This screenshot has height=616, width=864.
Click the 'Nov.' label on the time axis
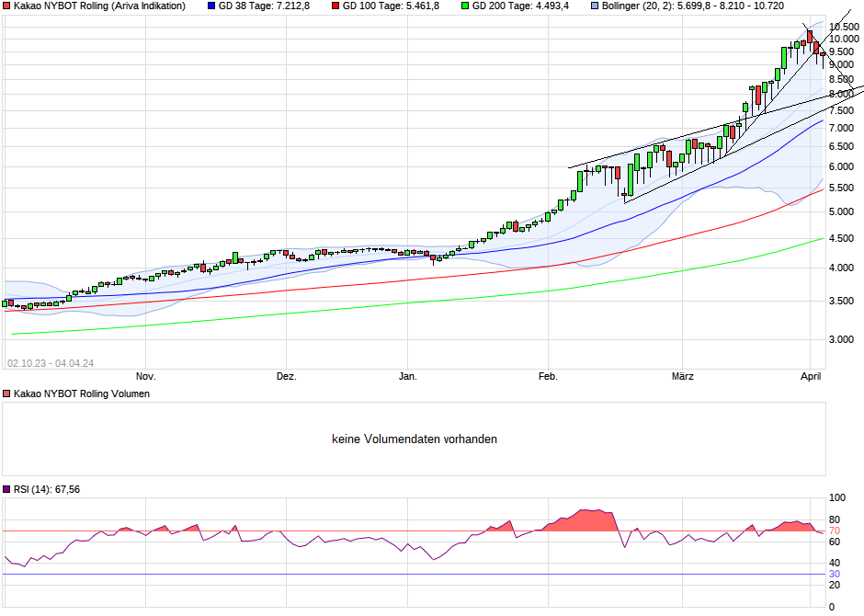pos(145,376)
